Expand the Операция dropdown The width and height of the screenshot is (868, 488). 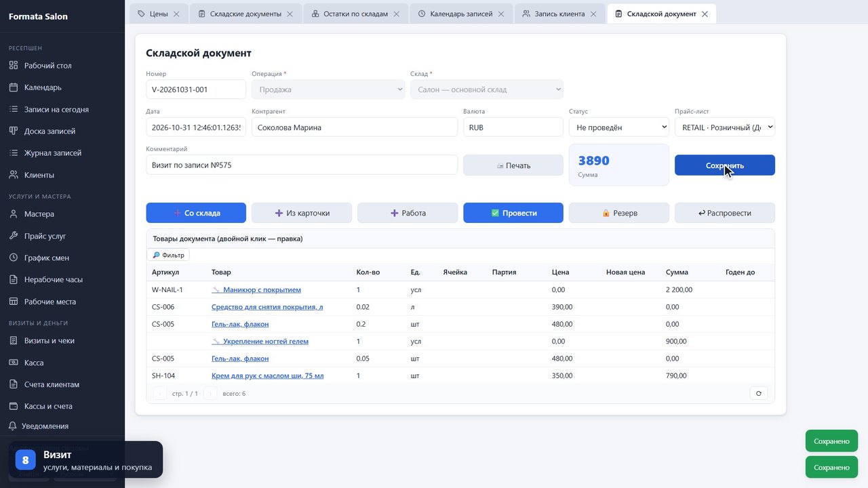pyautogui.click(x=328, y=89)
